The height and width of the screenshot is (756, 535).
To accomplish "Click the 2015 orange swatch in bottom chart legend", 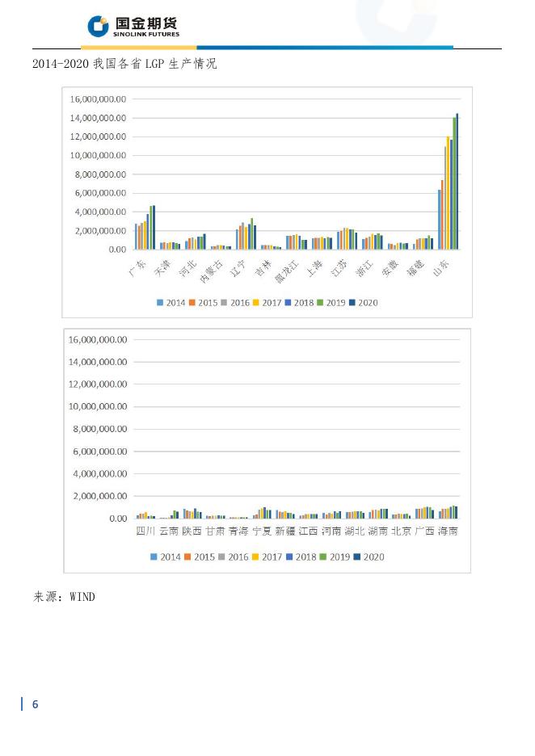I will [x=188, y=556].
